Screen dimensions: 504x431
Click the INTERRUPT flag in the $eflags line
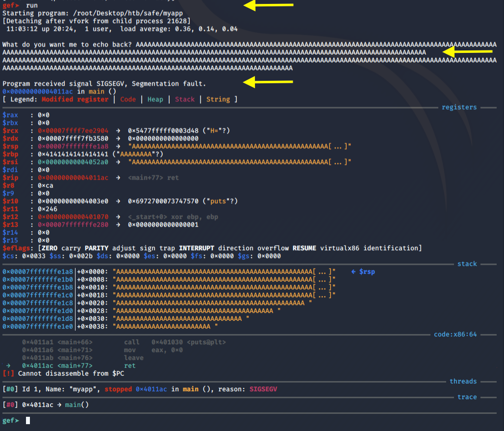[x=196, y=248]
